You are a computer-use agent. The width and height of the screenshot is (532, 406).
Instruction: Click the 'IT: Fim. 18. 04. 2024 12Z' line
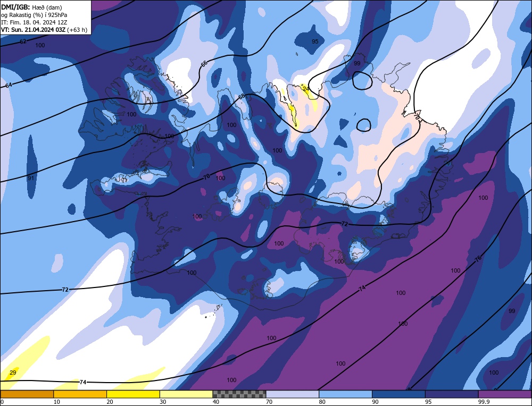coord(34,22)
